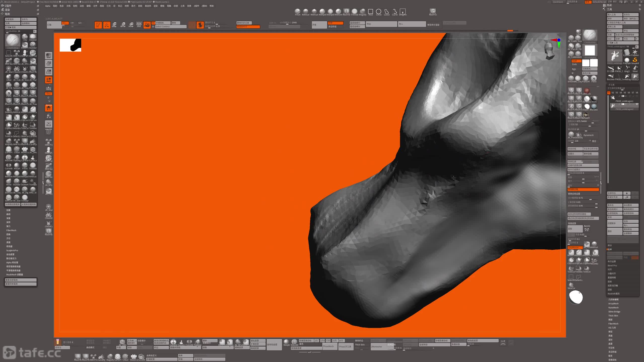
Task: Apply the red zbro_clay material
Action: (x=587, y=91)
